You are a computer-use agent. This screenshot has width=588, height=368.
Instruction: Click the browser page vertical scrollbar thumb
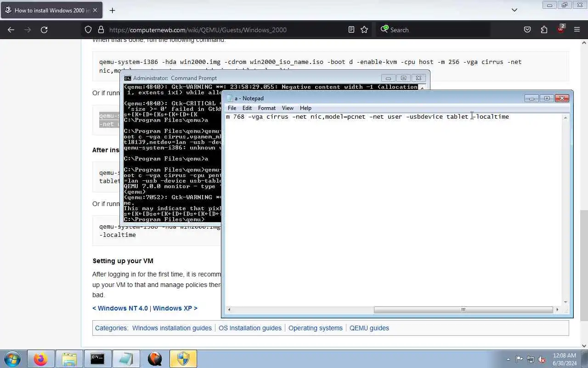click(x=584, y=265)
